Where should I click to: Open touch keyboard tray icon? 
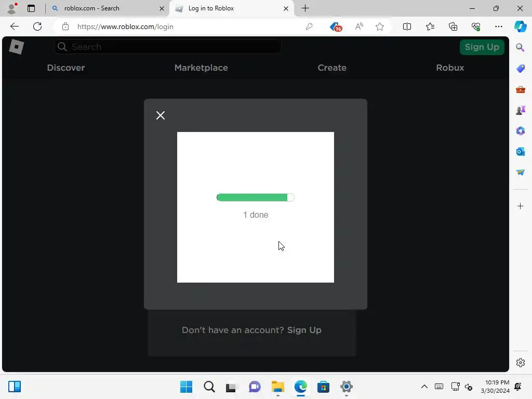click(438, 387)
